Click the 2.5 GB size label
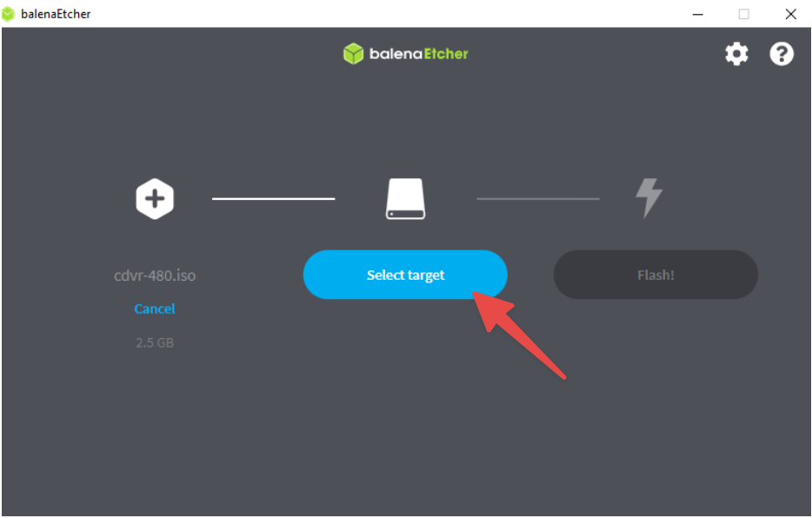This screenshot has width=812, height=518. point(155,342)
